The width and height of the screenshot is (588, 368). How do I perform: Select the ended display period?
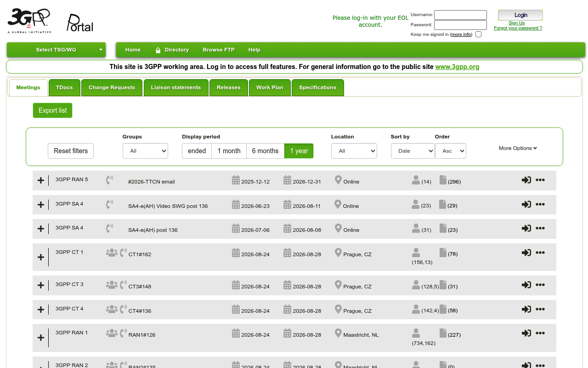coord(197,151)
